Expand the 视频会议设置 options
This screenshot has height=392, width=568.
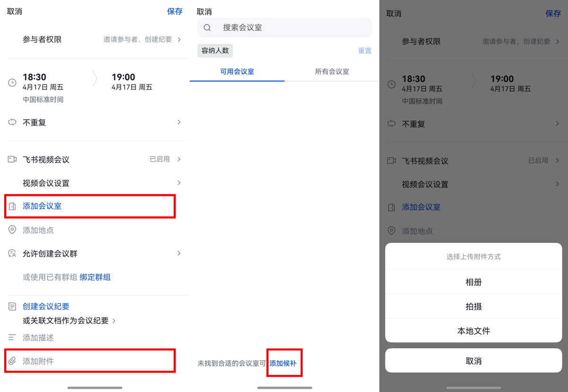click(x=179, y=183)
